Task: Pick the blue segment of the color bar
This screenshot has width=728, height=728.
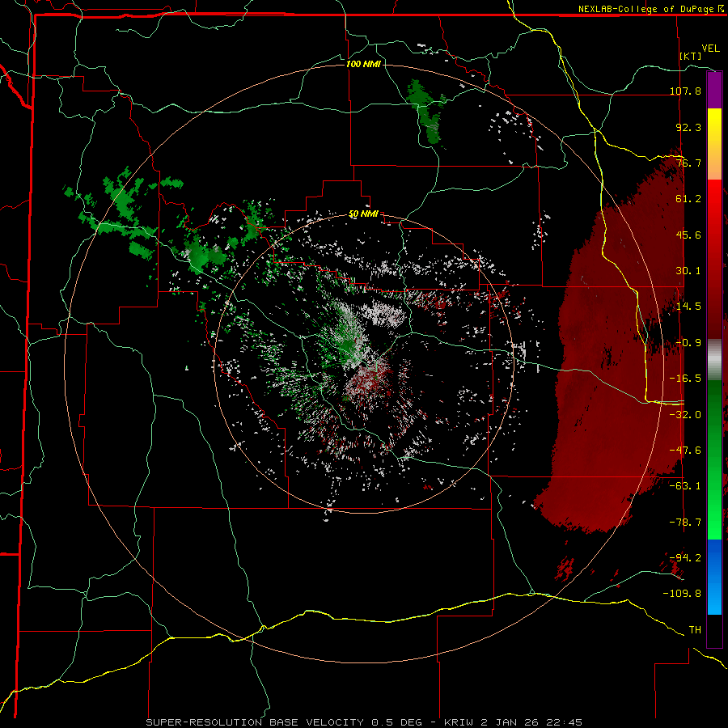Action: (x=714, y=577)
